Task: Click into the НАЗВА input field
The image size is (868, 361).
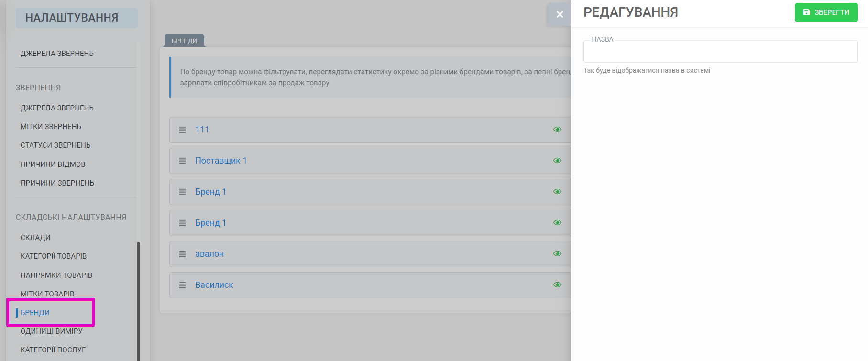Action: (720, 51)
